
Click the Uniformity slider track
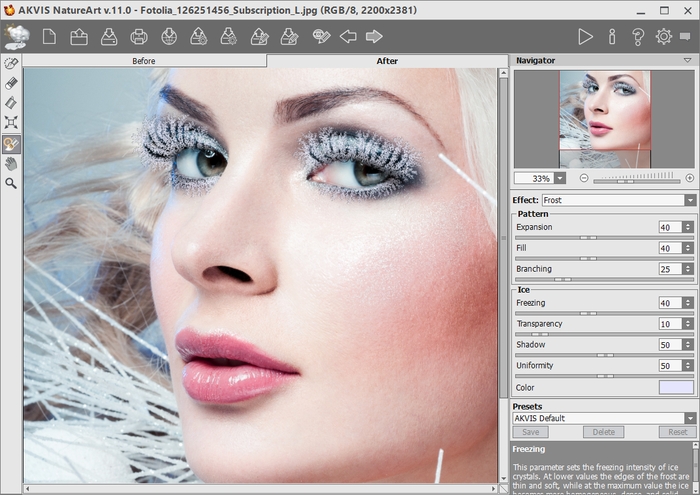(604, 376)
